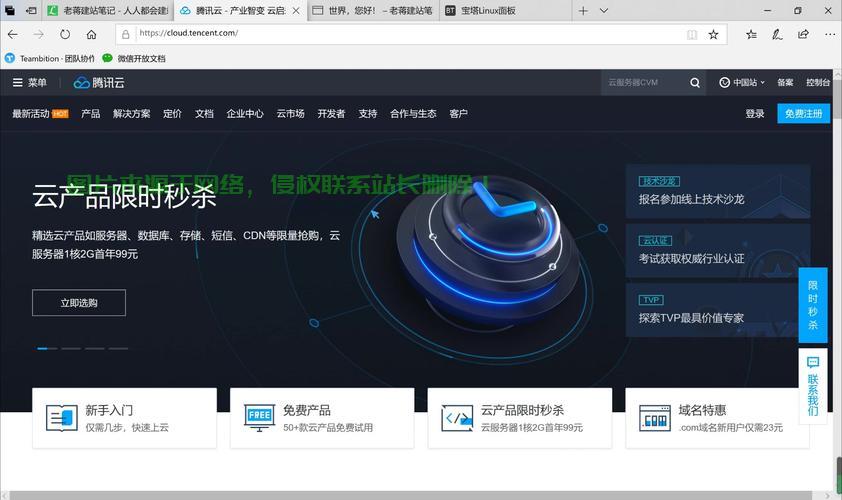Click the 腾讯云 logo
The image size is (842, 500).
[99, 83]
